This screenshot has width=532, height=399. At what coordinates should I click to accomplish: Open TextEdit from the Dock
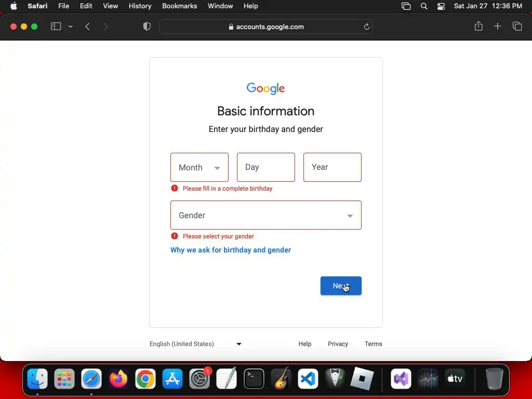[227, 379]
